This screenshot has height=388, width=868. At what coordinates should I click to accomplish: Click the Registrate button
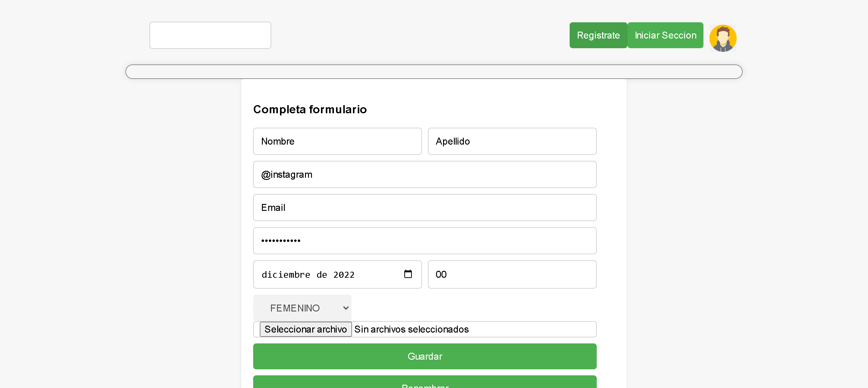(598, 35)
